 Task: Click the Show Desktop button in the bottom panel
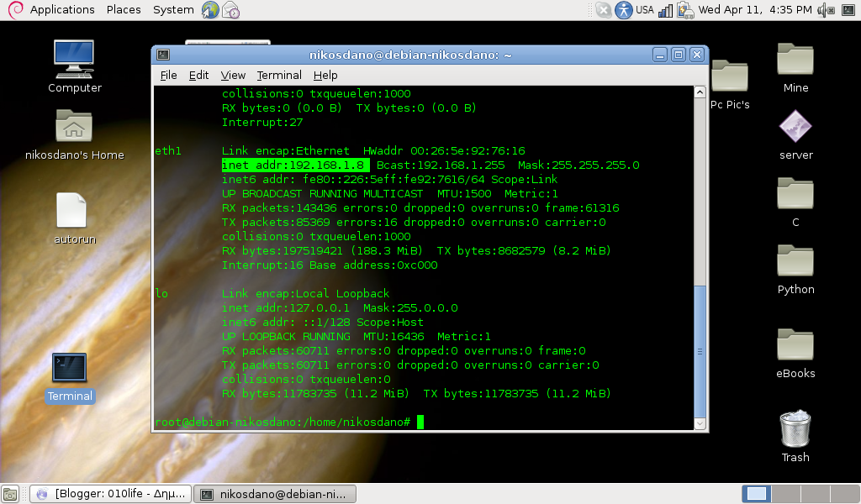point(10,494)
